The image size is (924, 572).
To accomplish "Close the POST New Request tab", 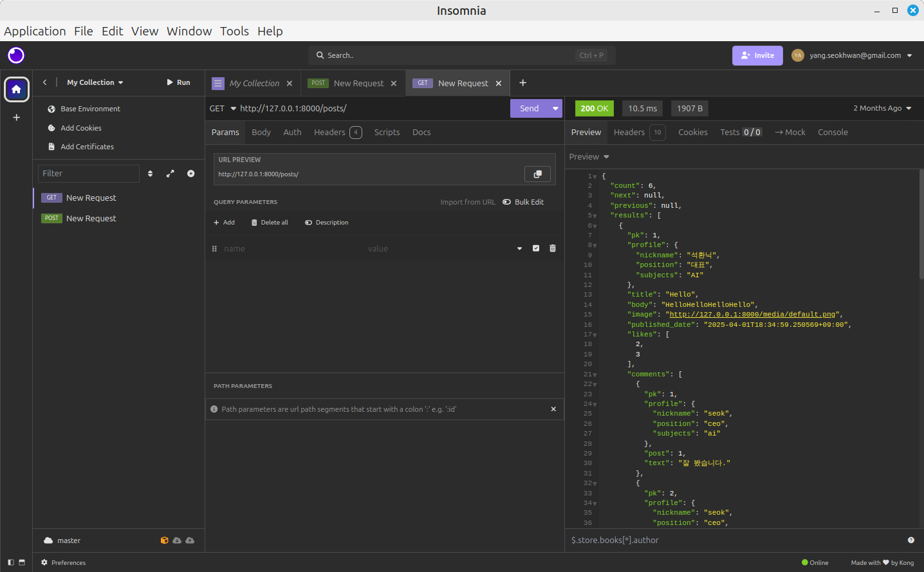I will tap(394, 84).
